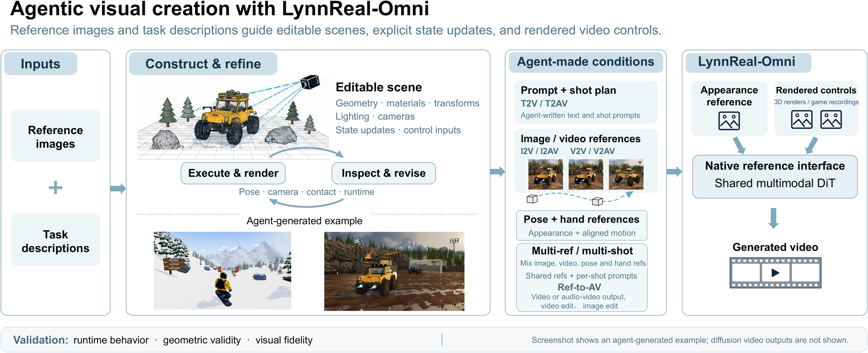Viewport: 868px width, 353px height.
Task: Click the Multi-ref / multi-shot heading
Action: [x=582, y=251]
